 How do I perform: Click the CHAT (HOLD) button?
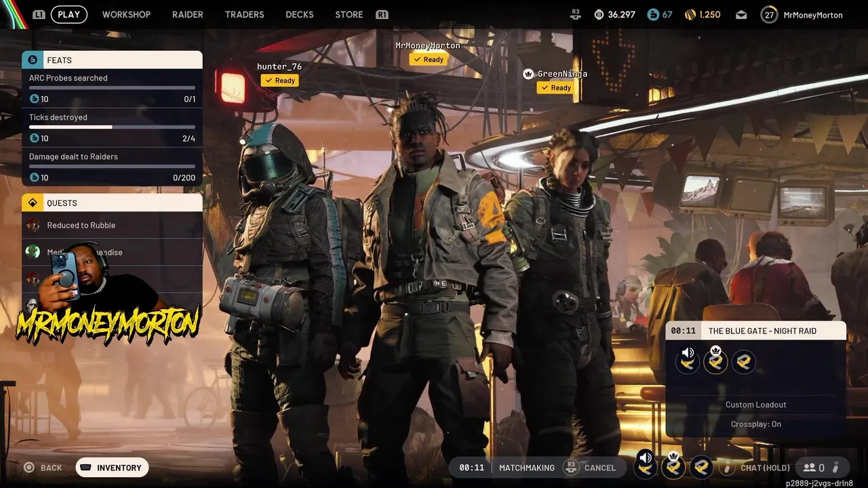pos(756,468)
